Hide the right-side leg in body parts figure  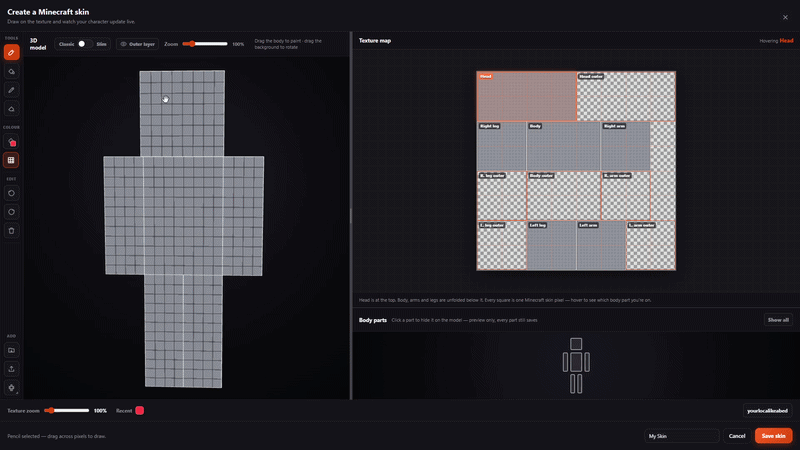pos(580,384)
